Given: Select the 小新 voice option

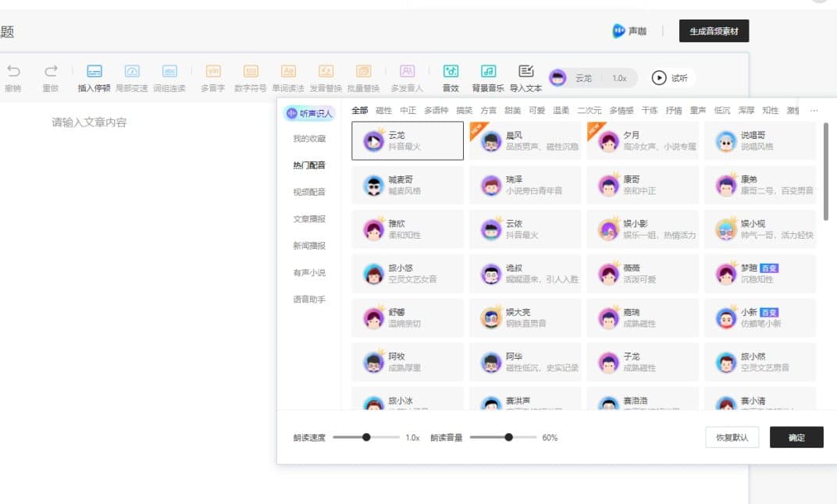Looking at the screenshot, I should [760, 318].
